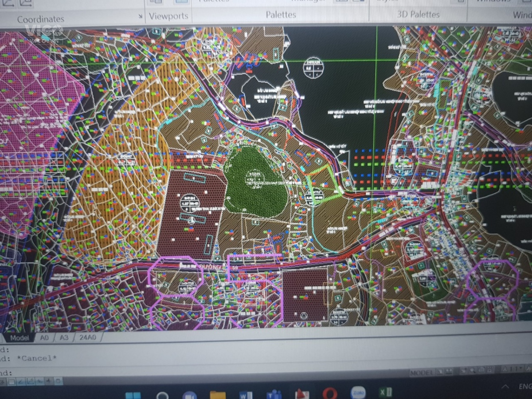532x399 pixels.
Task: Open Opera browser from the taskbar
Action: tap(330, 393)
